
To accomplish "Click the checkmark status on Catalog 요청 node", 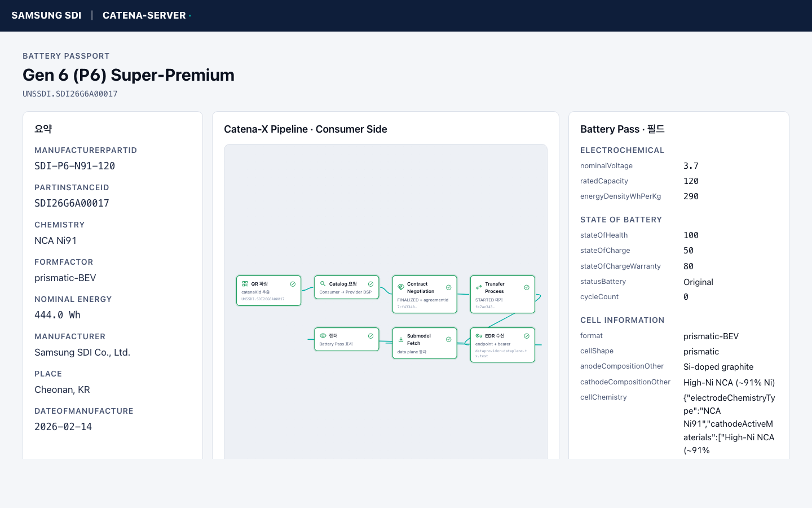I will click(370, 284).
